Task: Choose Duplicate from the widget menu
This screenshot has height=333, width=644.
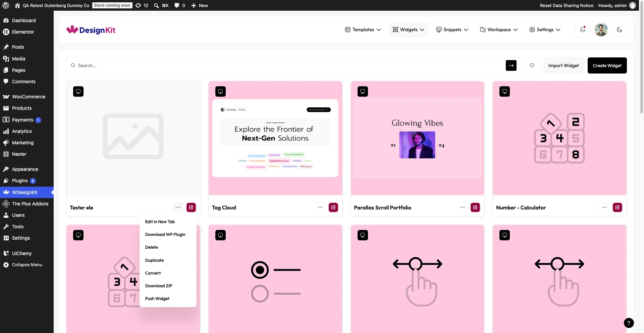Action: 155,260
